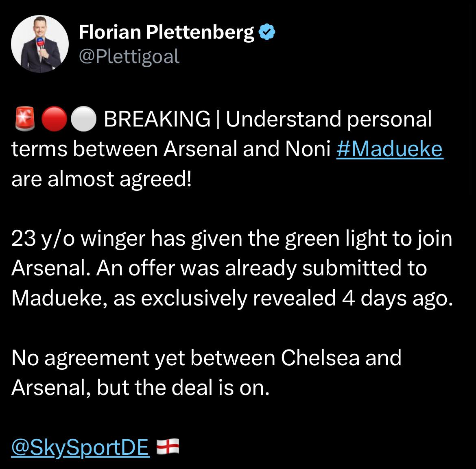The image size is (476, 469).
Task: Follow the @SkySportDE mention link
Action: tap(80, 447)
